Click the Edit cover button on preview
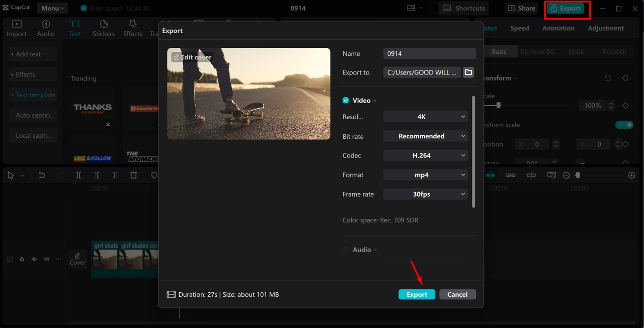The height and width of the screenshot is (328, 644). (x=192, y=57)
